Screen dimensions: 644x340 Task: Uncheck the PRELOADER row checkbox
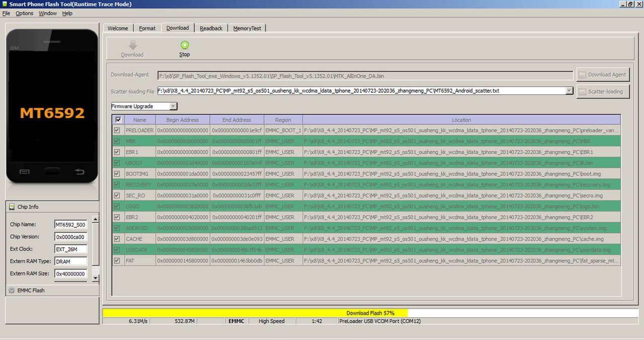point(117,130)
